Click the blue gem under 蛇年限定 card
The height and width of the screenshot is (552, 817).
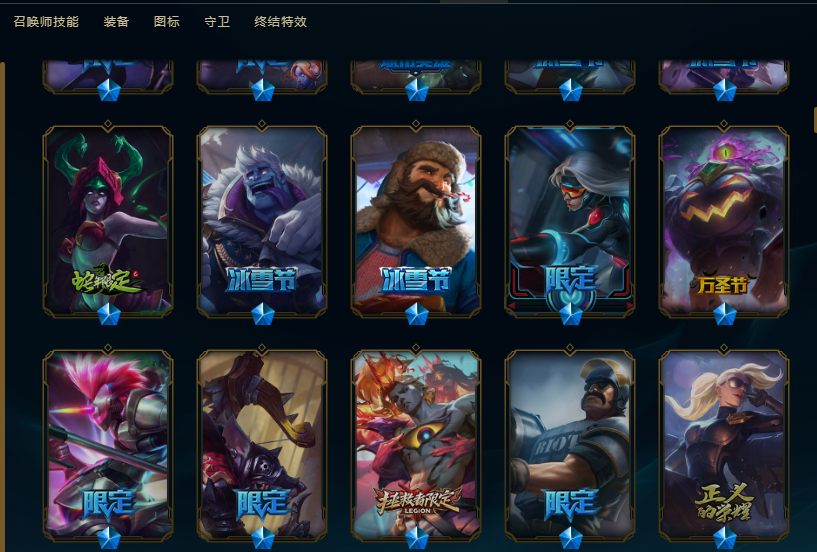click(x=109, y=314)
